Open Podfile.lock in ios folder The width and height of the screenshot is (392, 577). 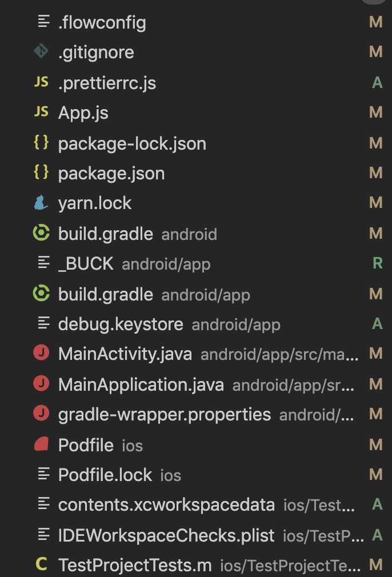[105, 475]
